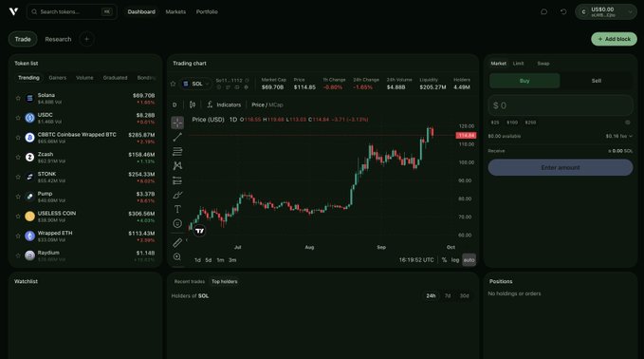Select the Text annotation tool
The height and width of the screenshot is (359, 644).
177,209
